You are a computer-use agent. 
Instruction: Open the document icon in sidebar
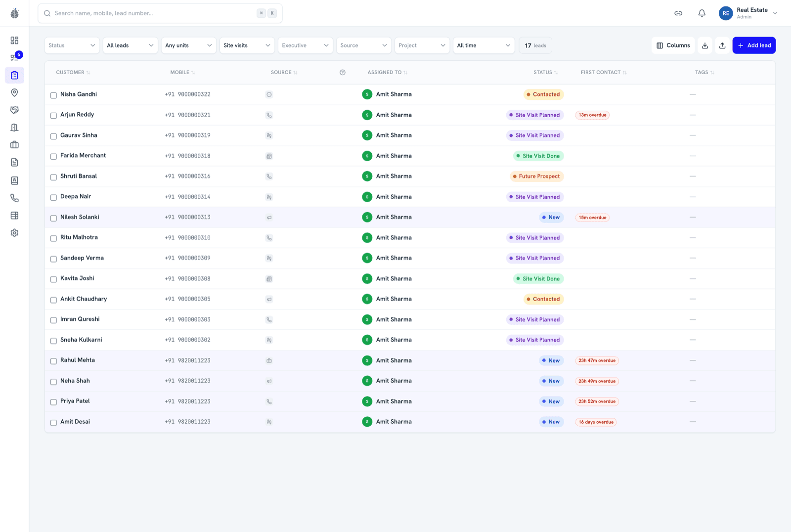[14, 162]
